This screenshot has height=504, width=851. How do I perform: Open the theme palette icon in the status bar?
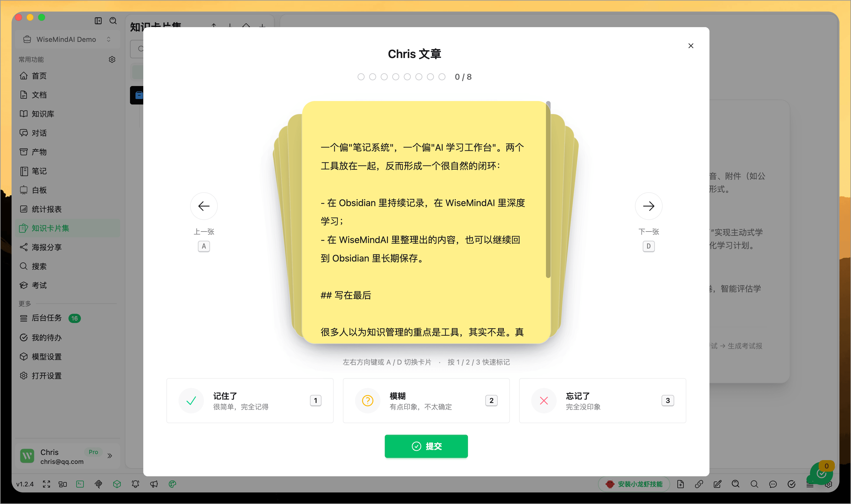point(172,484)
